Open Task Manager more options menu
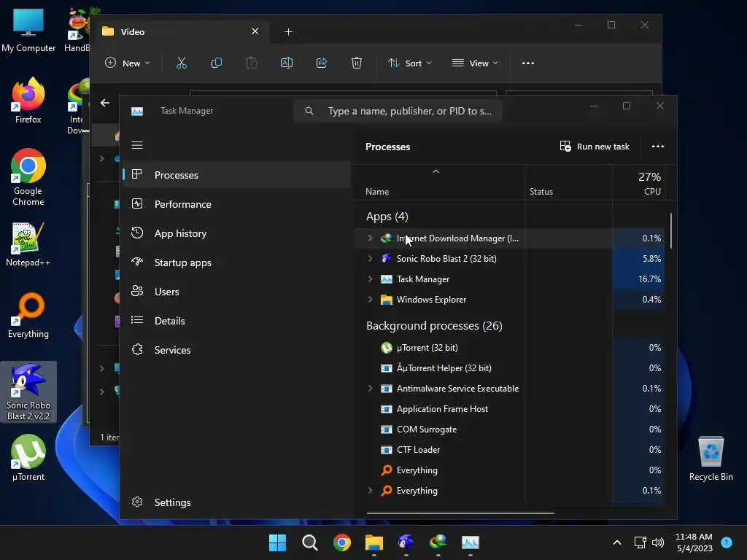The width and height of the screenshot is (747, 560). 658,146
